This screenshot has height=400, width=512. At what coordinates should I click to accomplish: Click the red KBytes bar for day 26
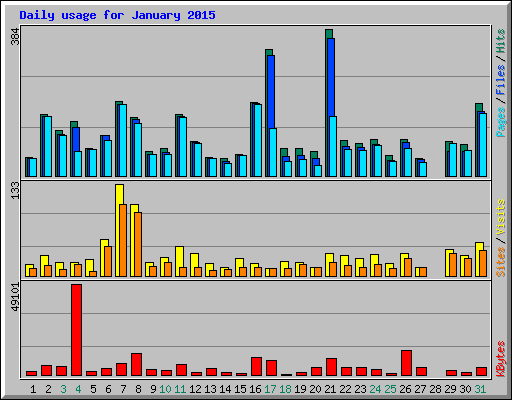click(x=406, y=363)
